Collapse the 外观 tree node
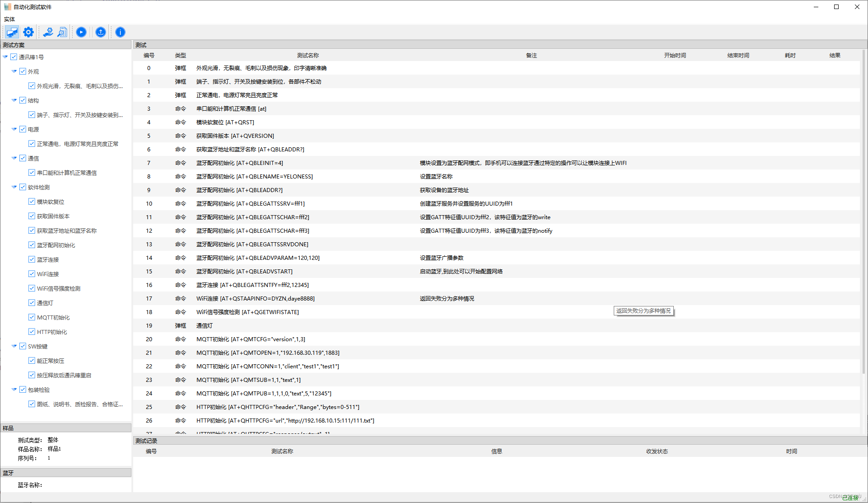 point(14,71)
